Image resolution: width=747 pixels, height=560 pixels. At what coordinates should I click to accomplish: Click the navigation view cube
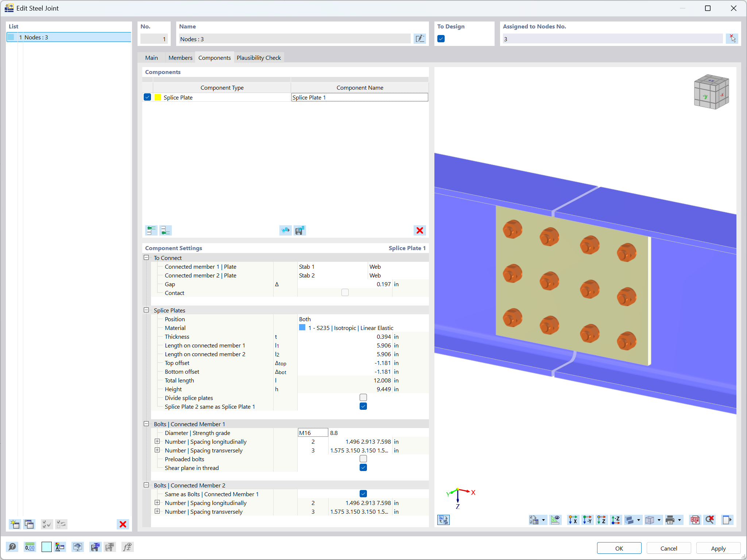click(x=711, y=92)
